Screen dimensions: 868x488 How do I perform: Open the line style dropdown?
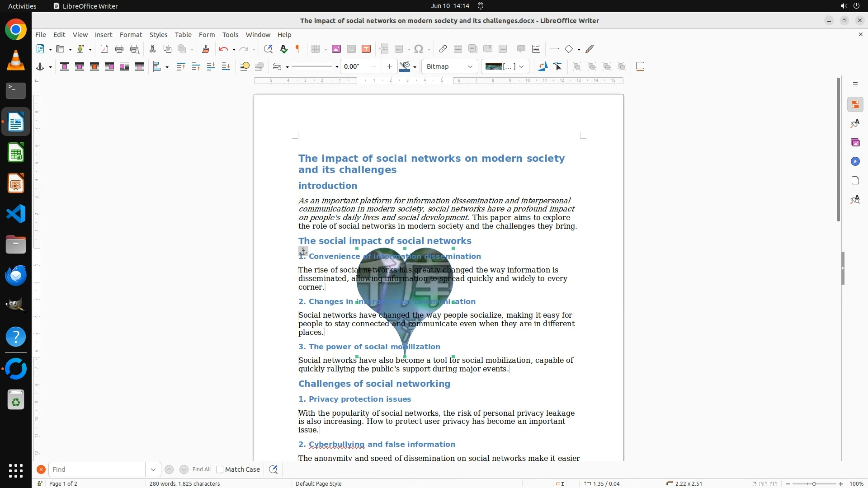pyautogui.click(x=337, y=67)
